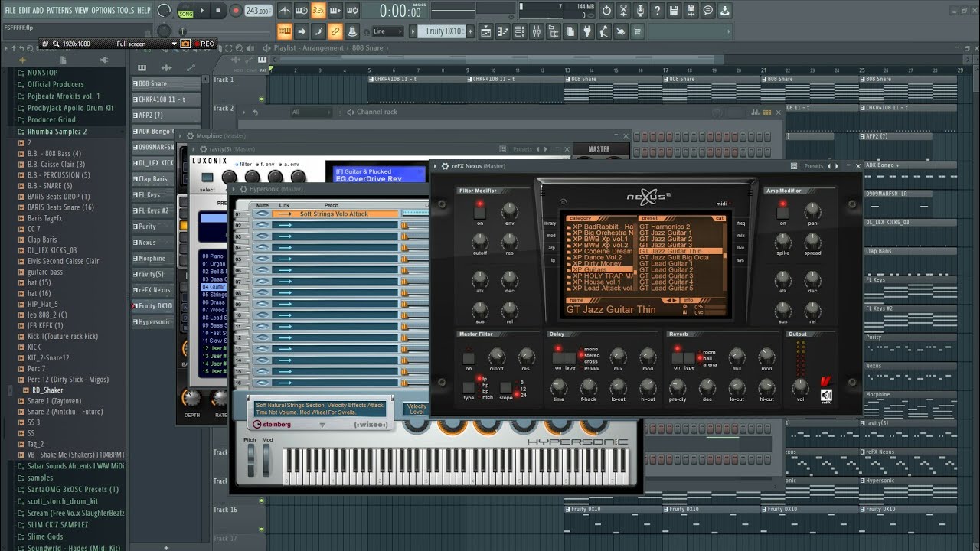
Task: Open Nexus plugin window options gear icon
Action: (x=445, y=166)
